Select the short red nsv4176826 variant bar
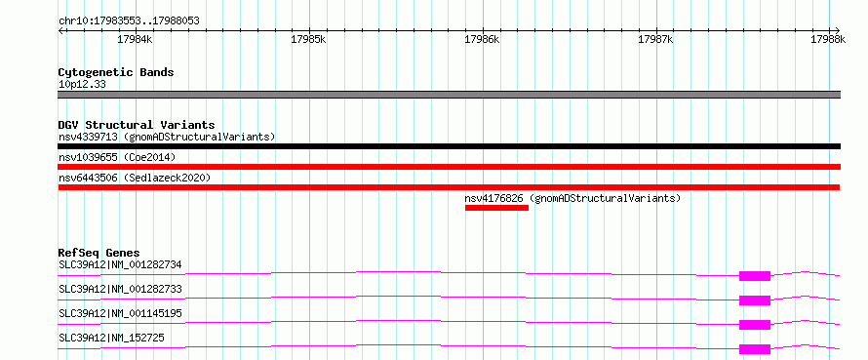868x360 pixels. (x=496, y=208)
